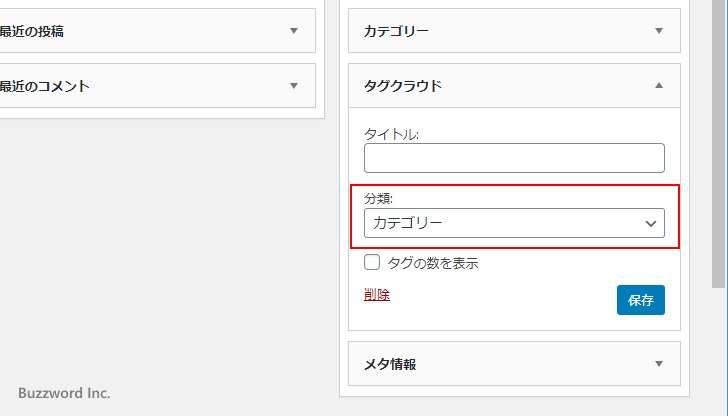Screen dimensions: 728x416
Task: Expand the 最近のコメント widget title
Action: tap(45, 86)
